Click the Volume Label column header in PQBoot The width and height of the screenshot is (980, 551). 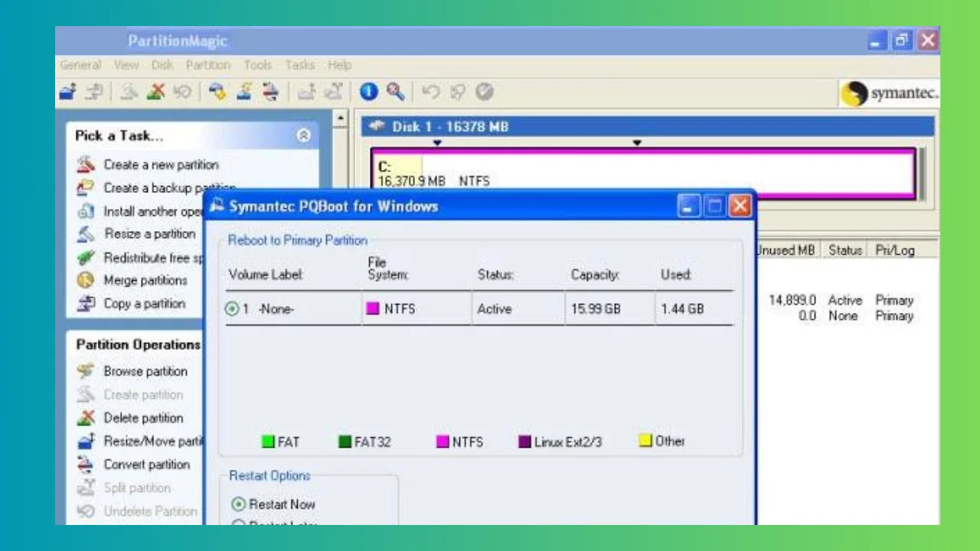coord(266,274)
